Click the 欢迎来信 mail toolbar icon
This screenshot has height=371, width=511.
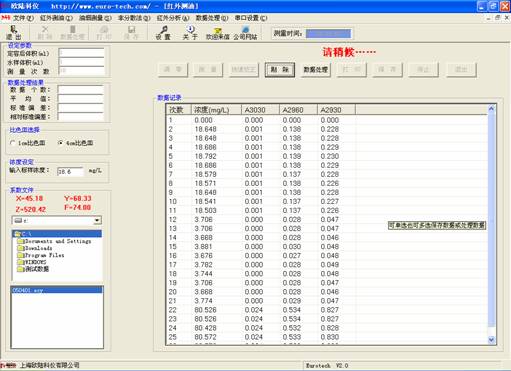coord(217,33)
